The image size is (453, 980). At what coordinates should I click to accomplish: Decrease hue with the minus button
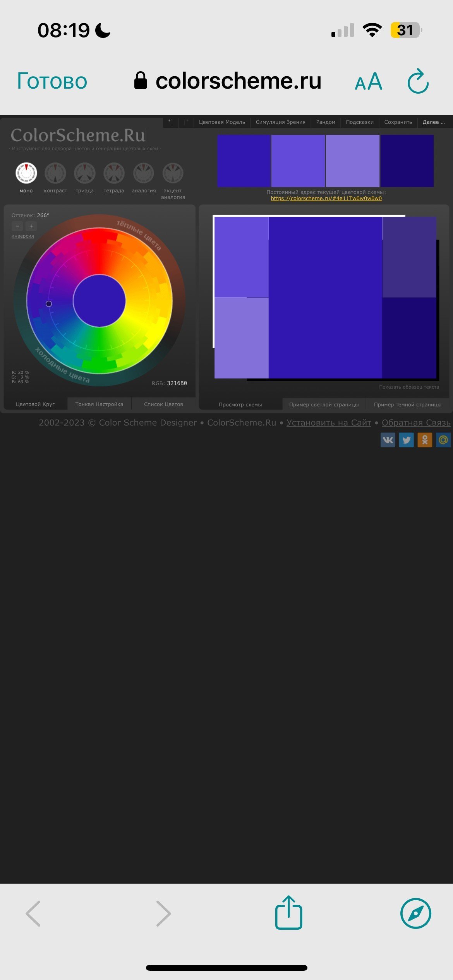pyautogui.click(x=17, y=226)
